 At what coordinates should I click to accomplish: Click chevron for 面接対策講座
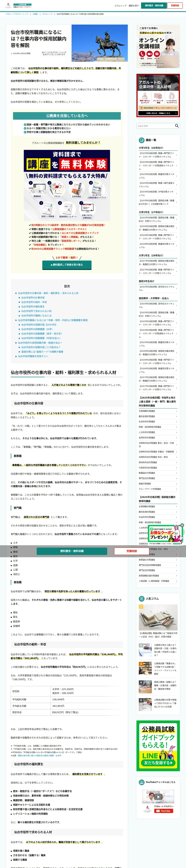tap(177, 483)
